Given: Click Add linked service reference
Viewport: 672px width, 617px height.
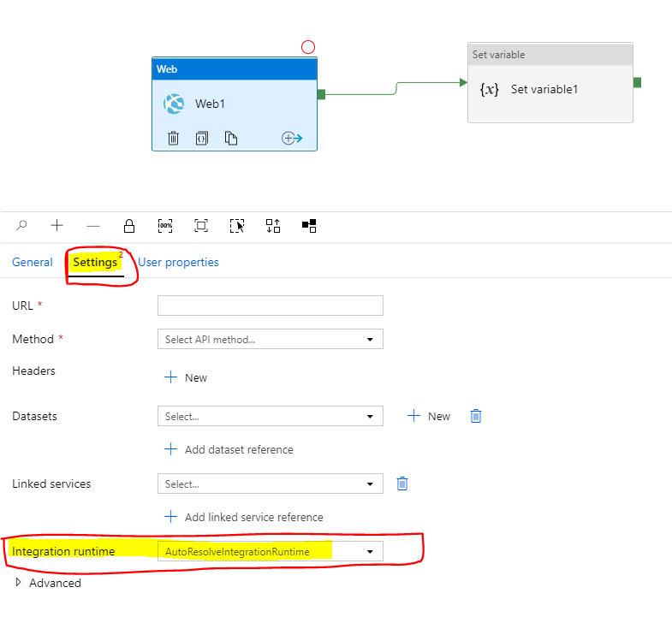Looking at the screenshot, I should point(244,517).
